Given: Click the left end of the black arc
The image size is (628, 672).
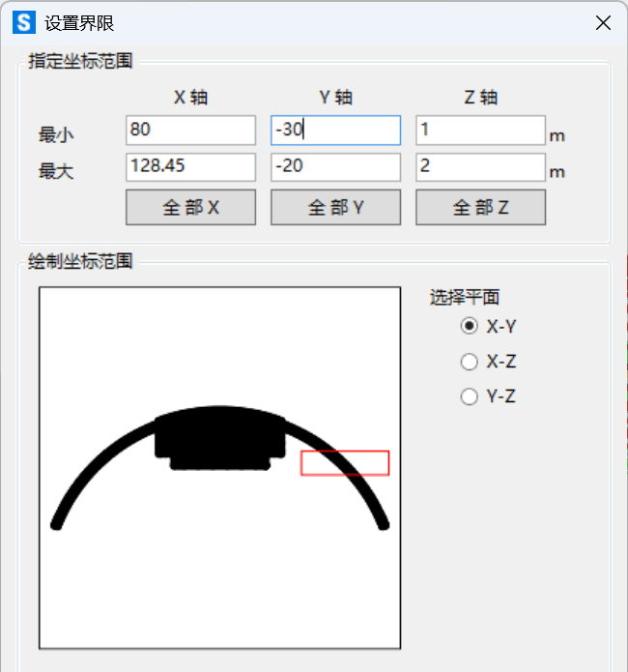Looking at the screenshot, I should click(58, 524).
